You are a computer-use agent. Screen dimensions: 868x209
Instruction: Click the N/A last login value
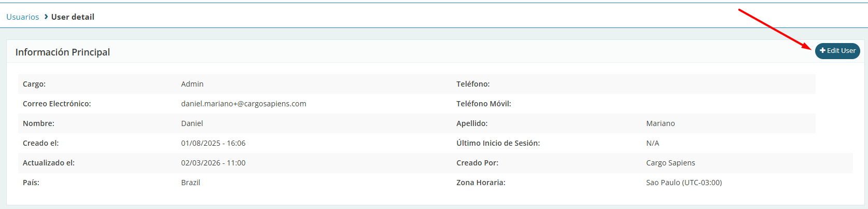653,143
